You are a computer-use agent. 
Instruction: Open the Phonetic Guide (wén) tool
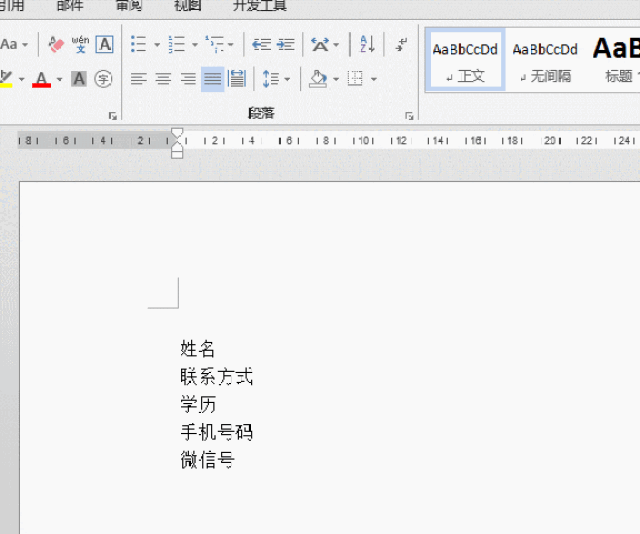[80, 44]
